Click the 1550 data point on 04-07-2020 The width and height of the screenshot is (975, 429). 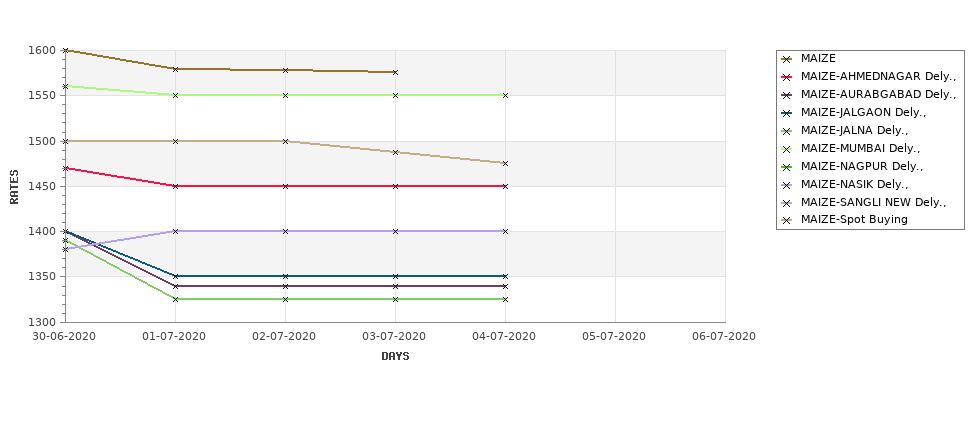point(505,95)
